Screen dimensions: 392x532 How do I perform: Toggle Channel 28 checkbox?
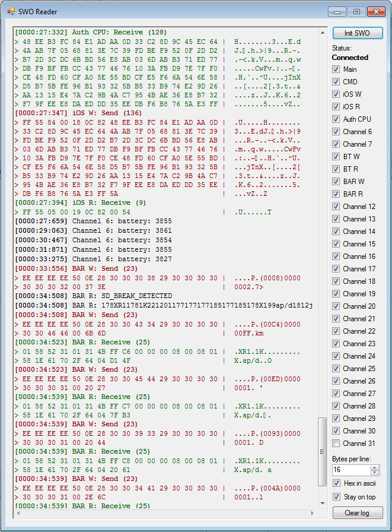pyautogui.click(x=336, y=406)
